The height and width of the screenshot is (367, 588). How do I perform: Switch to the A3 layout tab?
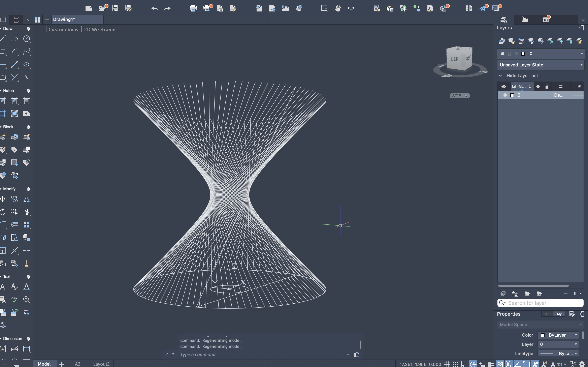(x=77, y=364)
